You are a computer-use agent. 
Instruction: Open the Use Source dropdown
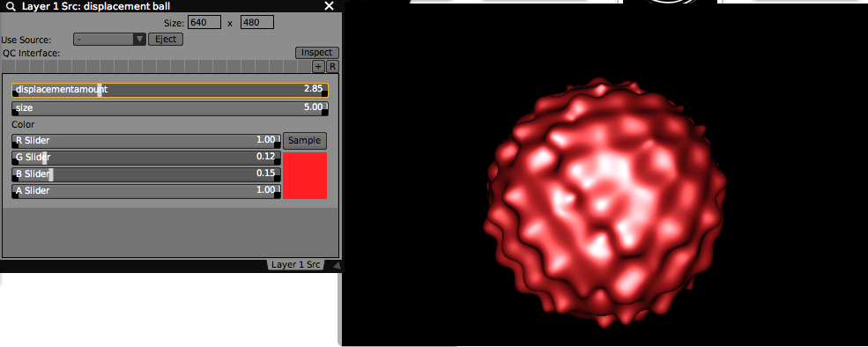[109, 40]
